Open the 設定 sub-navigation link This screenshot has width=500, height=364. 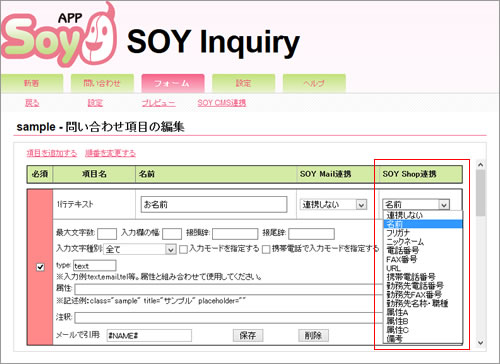95,103
